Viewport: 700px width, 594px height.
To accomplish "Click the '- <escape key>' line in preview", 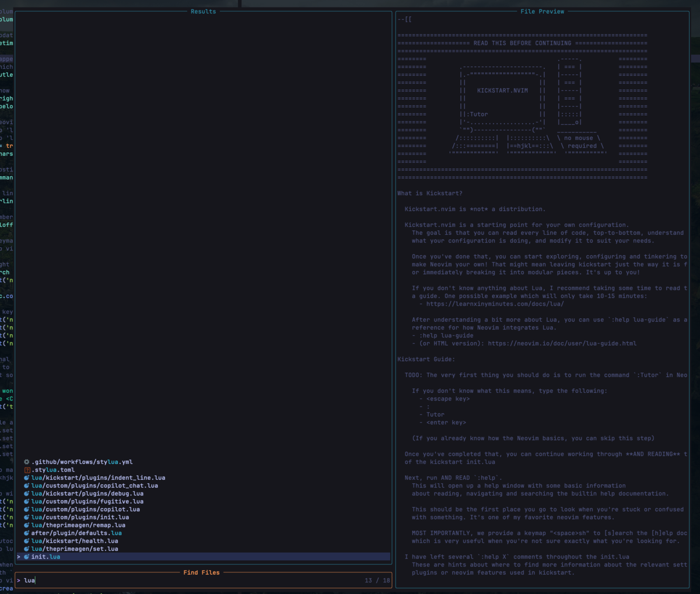I will (x=444, y=399).
